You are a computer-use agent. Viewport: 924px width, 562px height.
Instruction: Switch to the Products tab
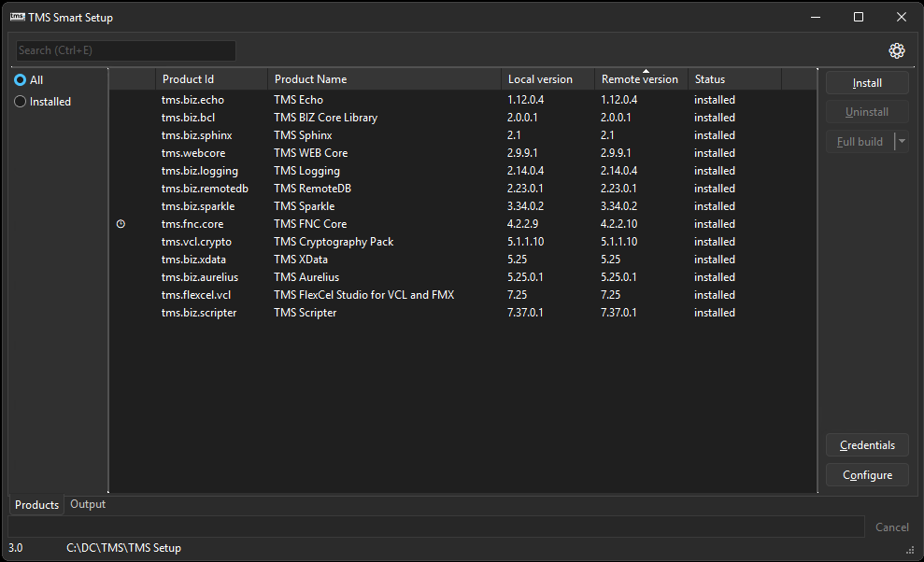click(x=36, y=505)
